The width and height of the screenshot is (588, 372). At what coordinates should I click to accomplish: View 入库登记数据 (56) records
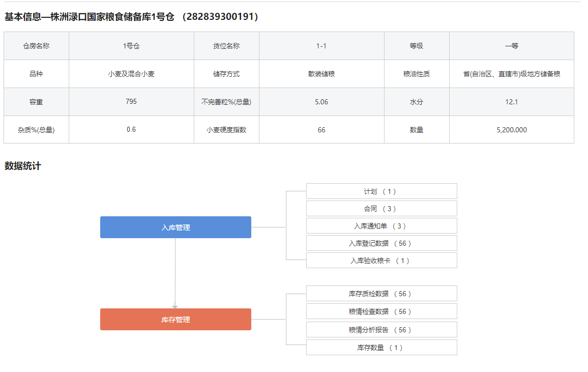click(381, 243)
